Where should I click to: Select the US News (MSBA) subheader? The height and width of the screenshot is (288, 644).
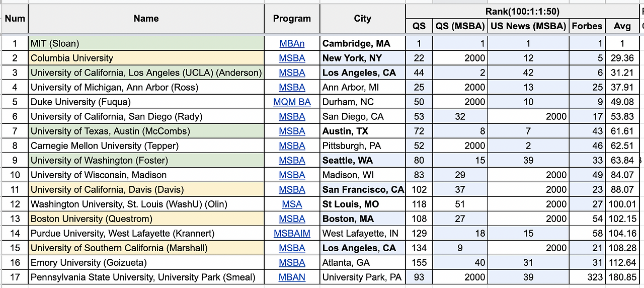point(528,26)
